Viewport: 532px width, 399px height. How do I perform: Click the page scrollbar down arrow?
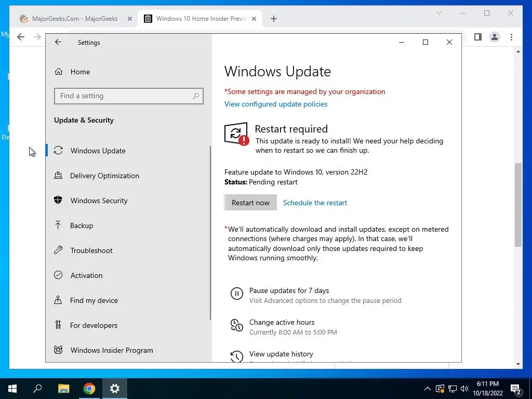pyautogui.click(x=518, y=364)
